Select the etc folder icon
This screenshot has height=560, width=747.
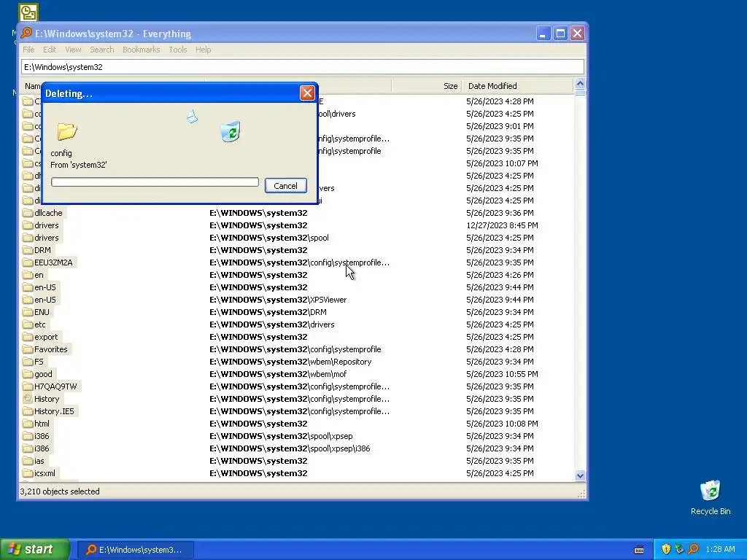[28, 324]
